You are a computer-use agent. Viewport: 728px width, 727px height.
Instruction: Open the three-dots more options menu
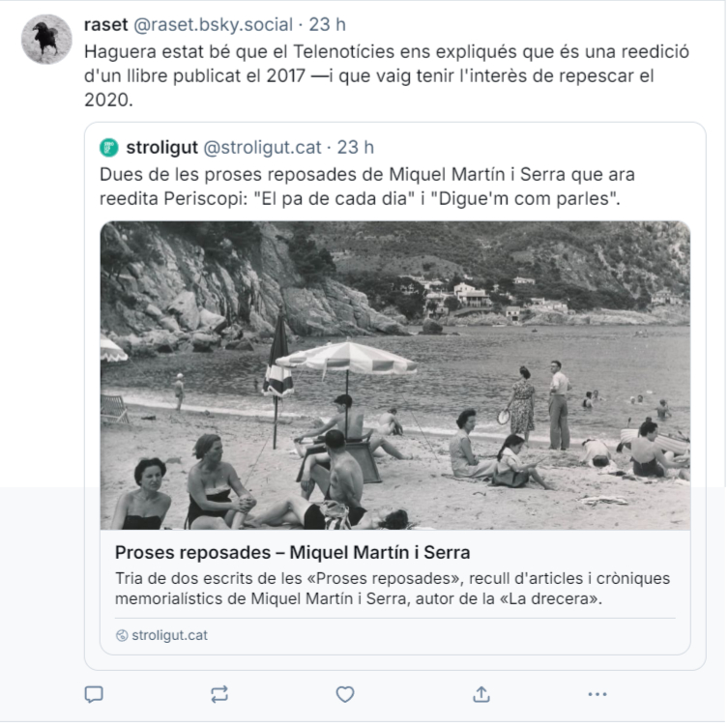point(597,693)
